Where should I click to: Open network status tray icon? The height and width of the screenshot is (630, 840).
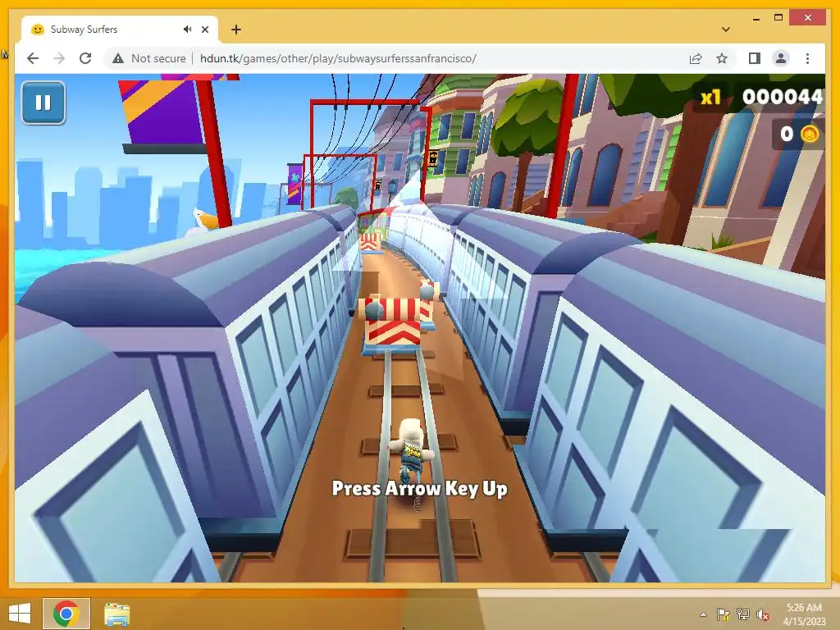(742, 614)
